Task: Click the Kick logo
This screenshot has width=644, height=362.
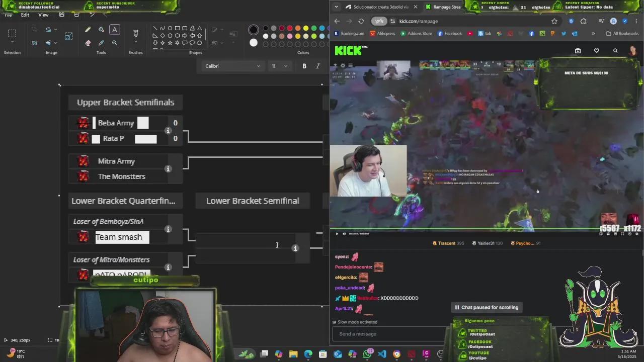Action: (351, 50)
